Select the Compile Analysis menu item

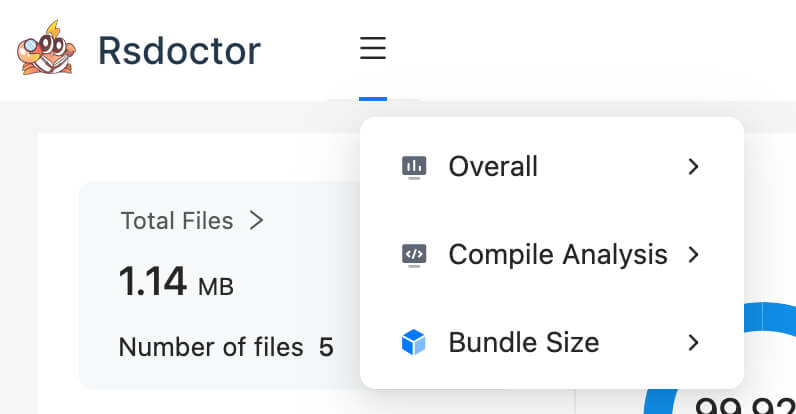click(x=552, y=254)
